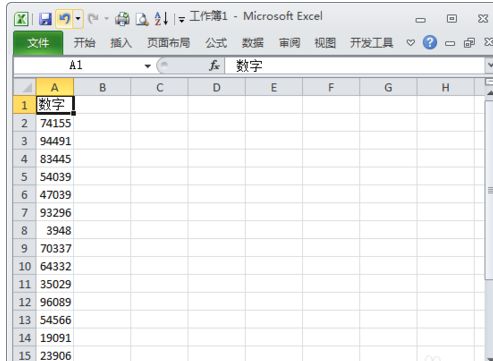Open the 页面布局 ribbon tab

[x=169, y=43]
